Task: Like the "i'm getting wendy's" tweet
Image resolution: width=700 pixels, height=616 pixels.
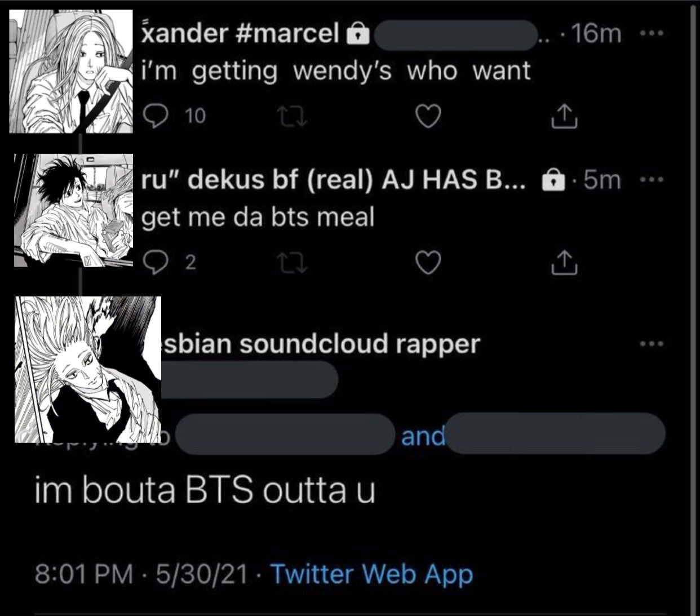Action: (427, 117)
